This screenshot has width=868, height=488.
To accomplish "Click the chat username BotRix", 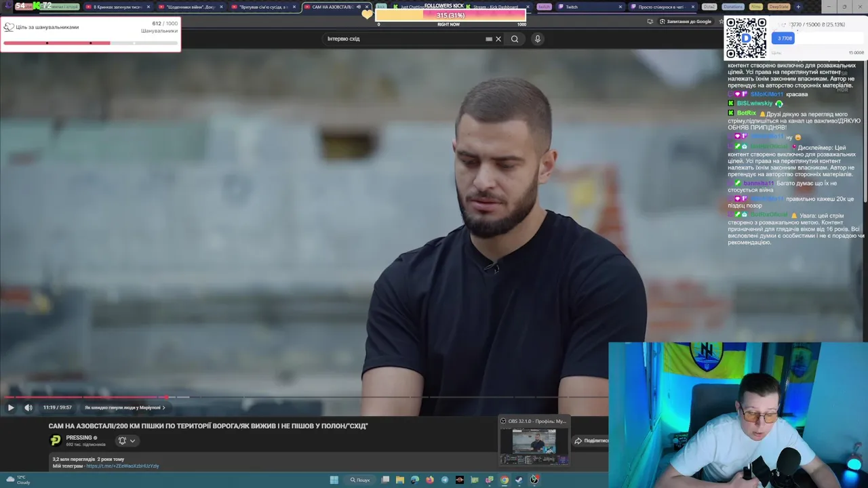I will click(x=746, y=113).
